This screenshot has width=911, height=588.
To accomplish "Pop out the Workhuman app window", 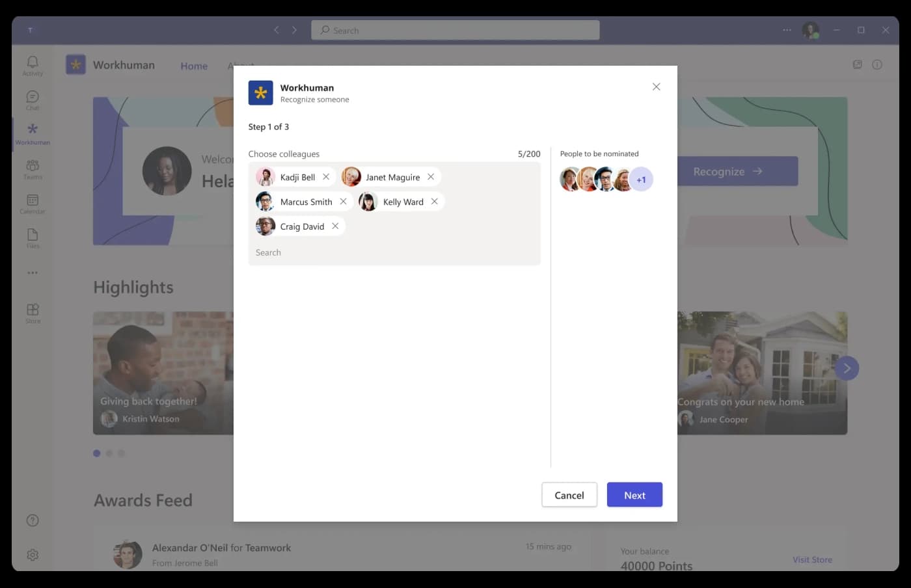I will (x=857, y=64).
